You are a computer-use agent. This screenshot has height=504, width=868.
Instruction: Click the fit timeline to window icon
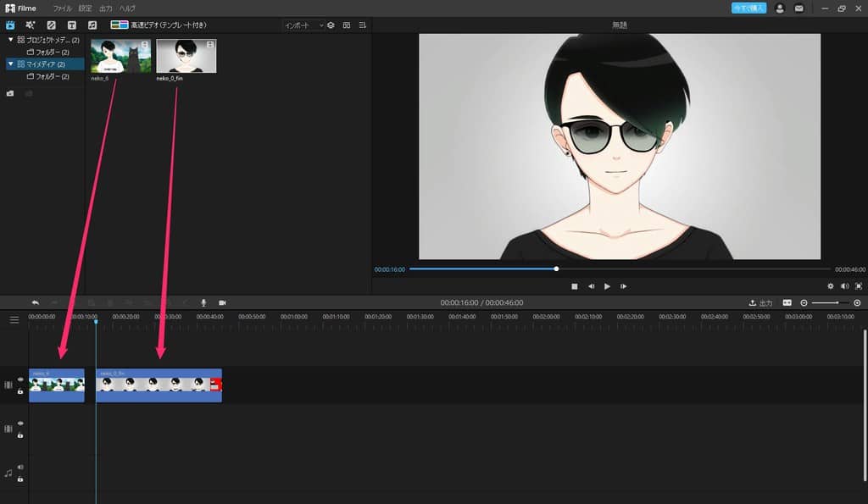click(787, 302)
